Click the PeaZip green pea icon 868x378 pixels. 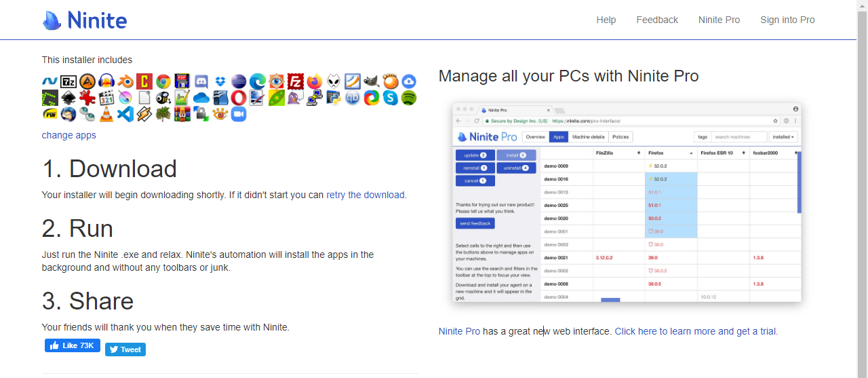(277, 98)
